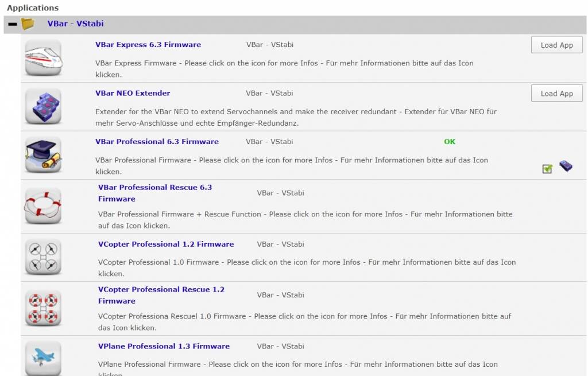Open VPlane Professional 1.3 Firmware link
The width and height of the screenshot is (588, 376).
(164, 346)
